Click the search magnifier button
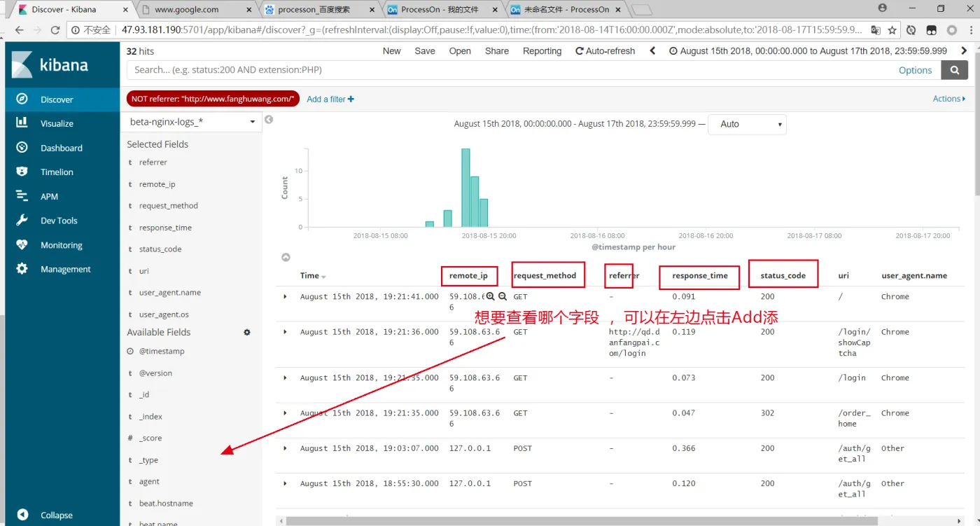 coord(954,70)
